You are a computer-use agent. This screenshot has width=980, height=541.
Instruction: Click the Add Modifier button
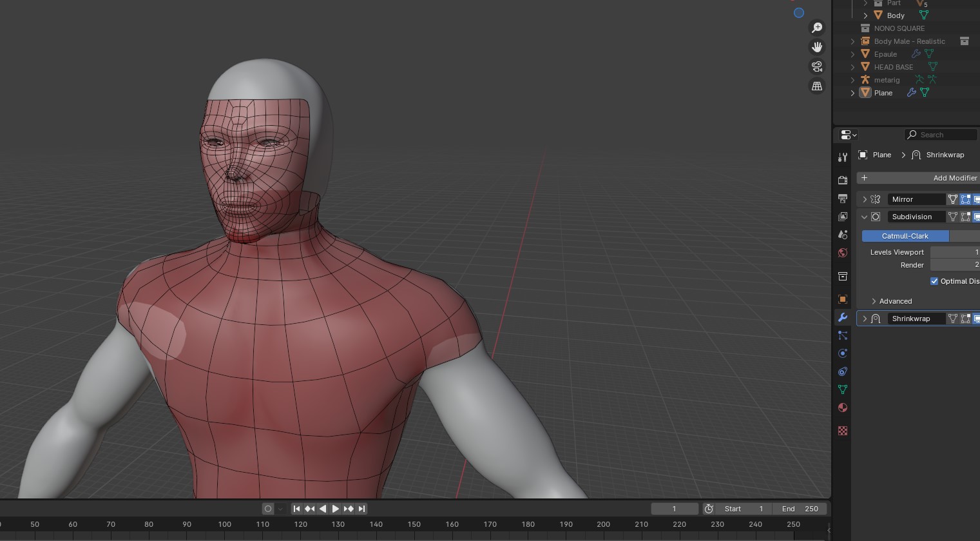(x=918, y=178)
